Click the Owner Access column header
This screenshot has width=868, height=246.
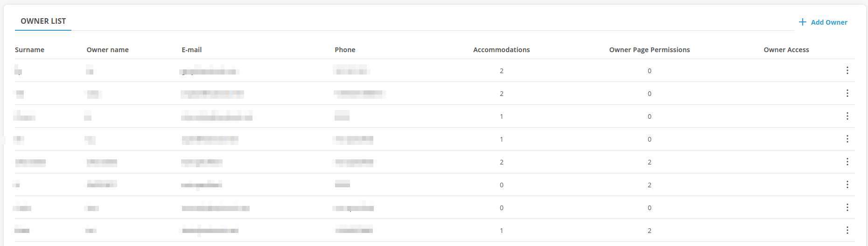point(786,50)
